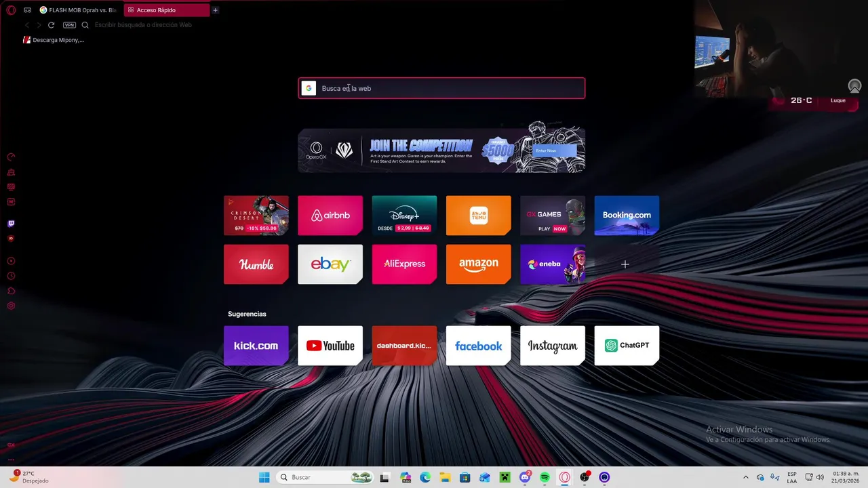This screenshot has height=488, width=868.
Task: Open Discord from the taskbar
Action: [525, 477]
